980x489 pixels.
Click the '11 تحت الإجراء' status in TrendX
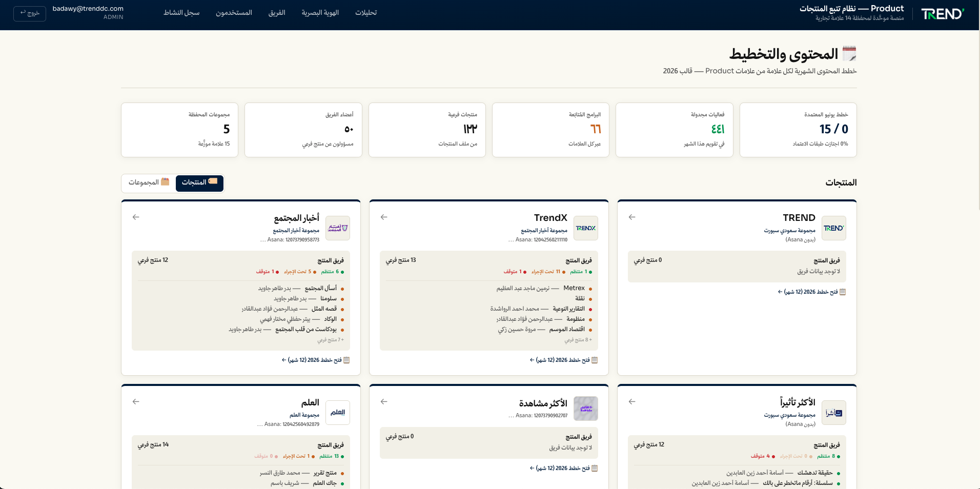548,272
